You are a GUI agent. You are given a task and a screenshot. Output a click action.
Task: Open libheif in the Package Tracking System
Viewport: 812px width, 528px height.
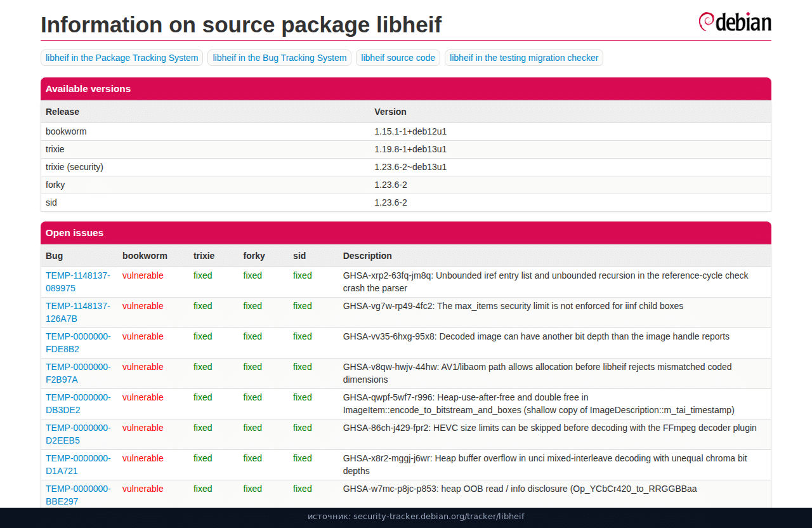point(122,58)
